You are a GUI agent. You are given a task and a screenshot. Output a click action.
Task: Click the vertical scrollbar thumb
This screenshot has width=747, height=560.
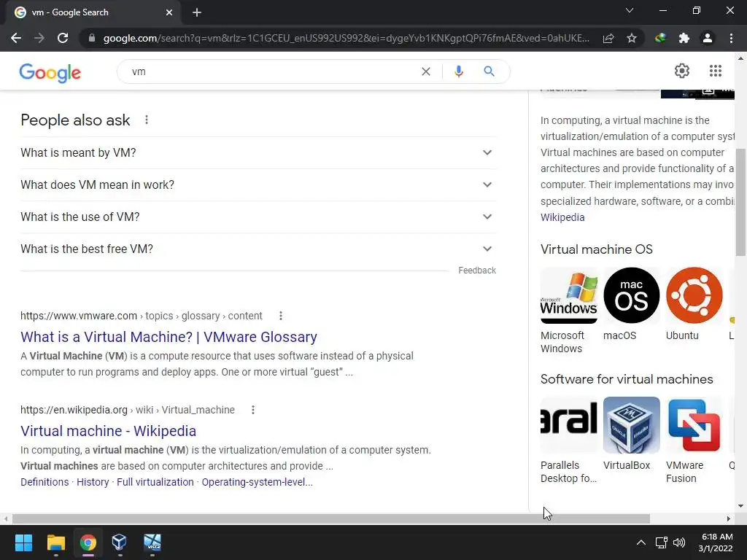(740, 203)
